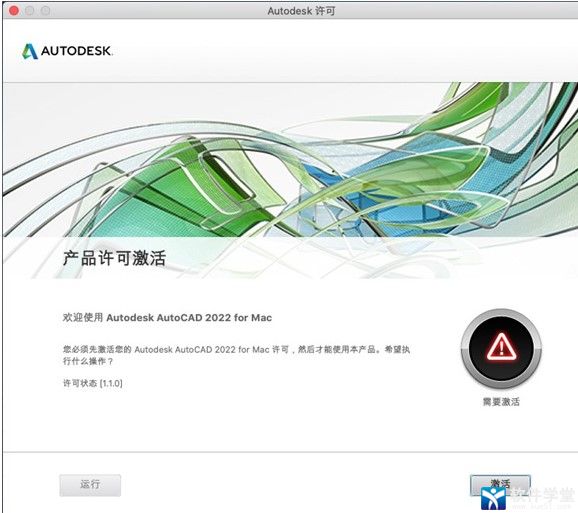Select the 产品许可激活 heading

click(114, 258)
